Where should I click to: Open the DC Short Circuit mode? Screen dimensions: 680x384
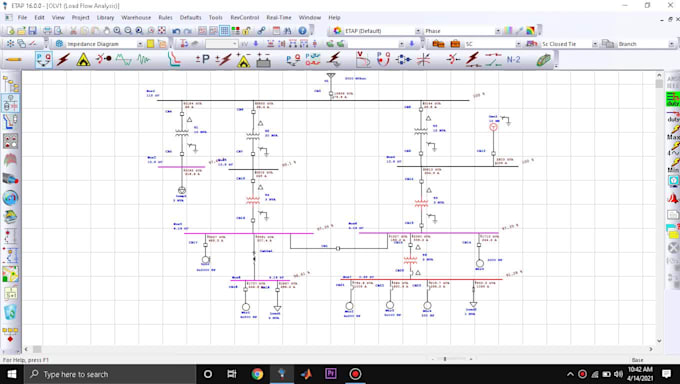click(223, 59)
